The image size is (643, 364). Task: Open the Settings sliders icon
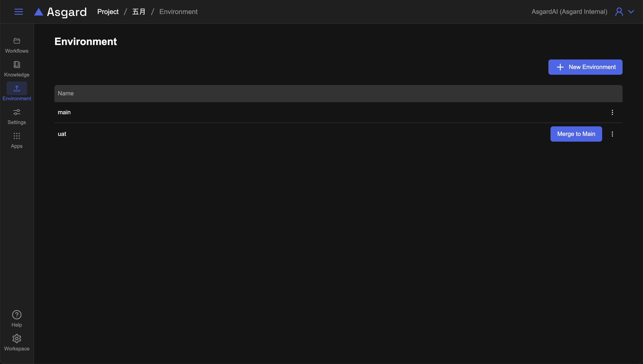click(x=17, y=112)
